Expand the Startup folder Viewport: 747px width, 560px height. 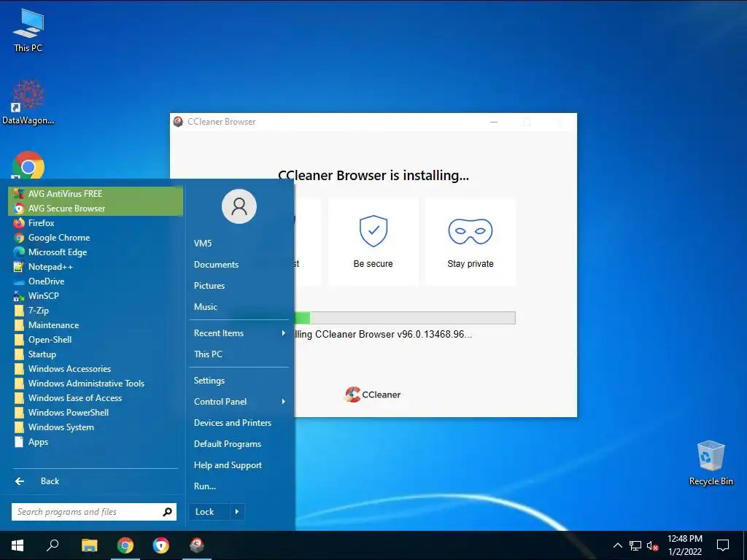tap(96, 354)
